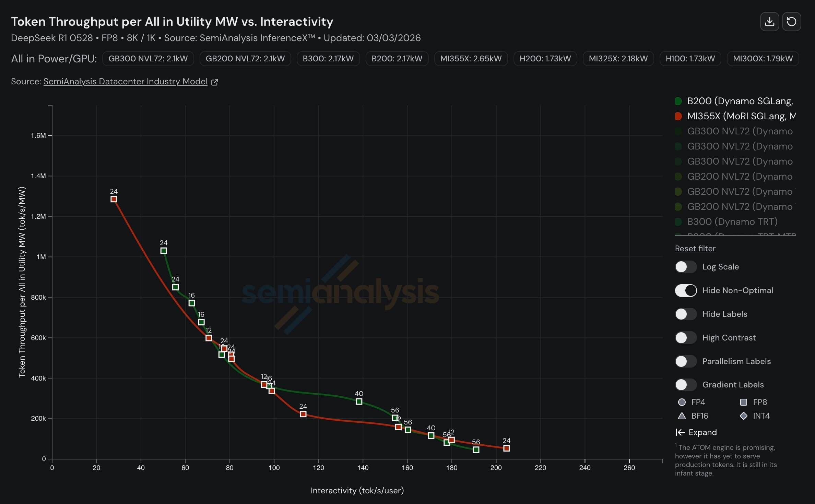This screenshot has width=815, height=504.
Task: Toggle Hide Labels switch
Action: [x=685, y=314]
